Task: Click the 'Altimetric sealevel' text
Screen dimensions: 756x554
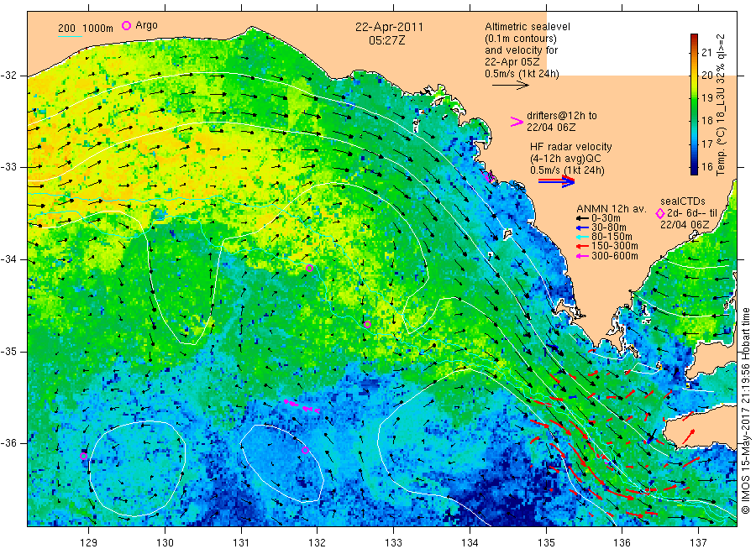Action: 528,27
